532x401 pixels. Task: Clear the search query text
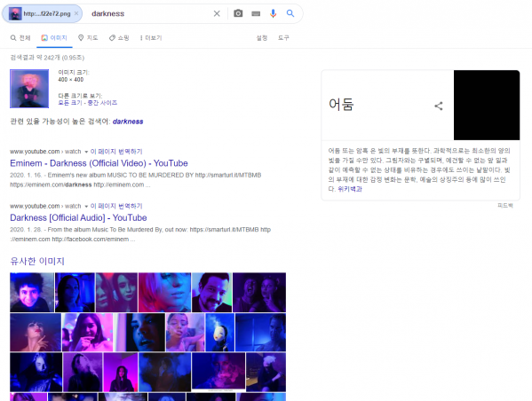coord(217,13)
